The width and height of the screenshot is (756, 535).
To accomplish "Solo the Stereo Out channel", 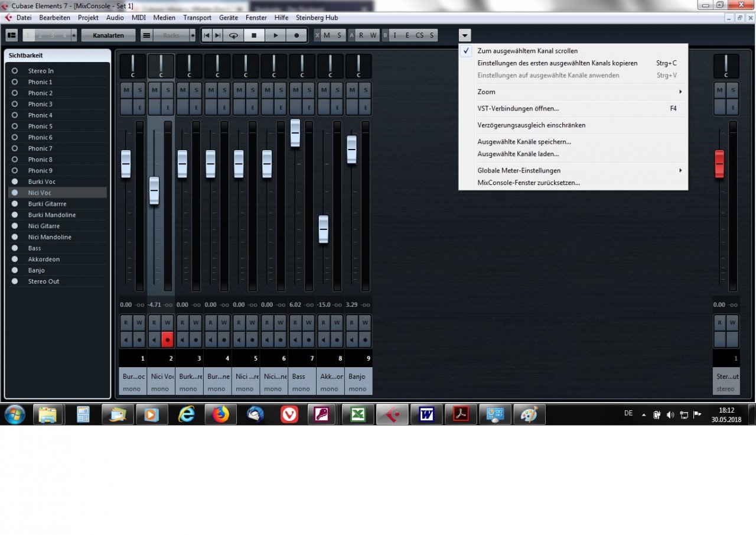I will point(732,90).
